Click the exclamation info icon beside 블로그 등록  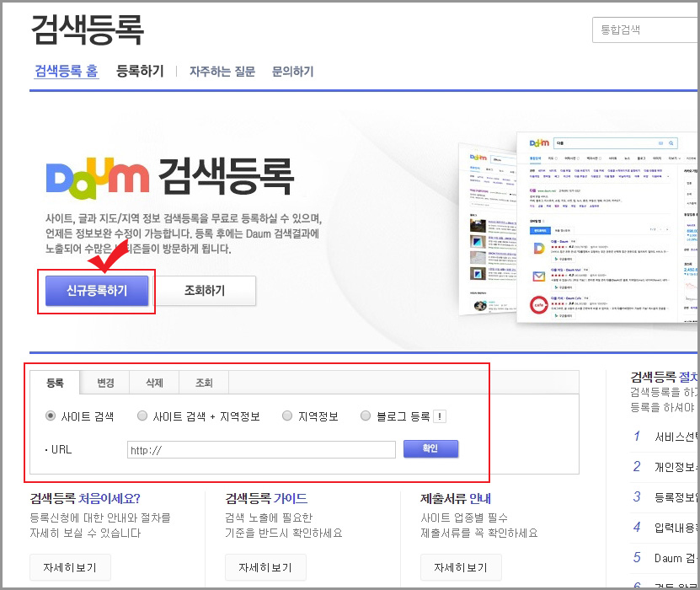[440, 416]
